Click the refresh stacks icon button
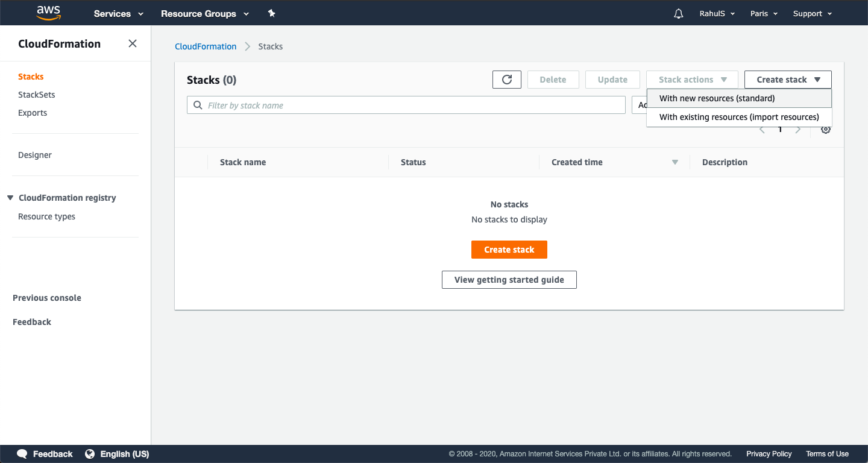Screen dimensions: 868x463 pyautogui.click(x=506, y=80)
